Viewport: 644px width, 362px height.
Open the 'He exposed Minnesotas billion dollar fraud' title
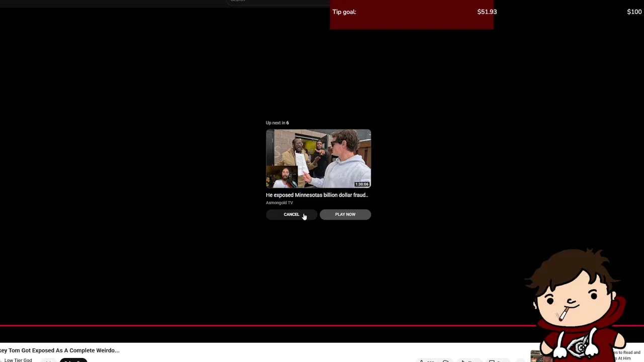[317, 195]
